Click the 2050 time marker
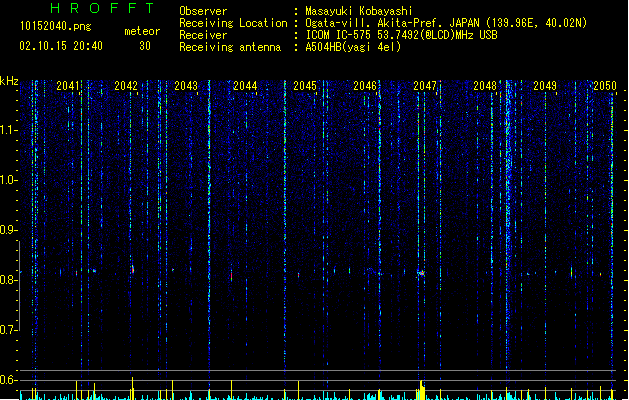 [x=605, y=86]
